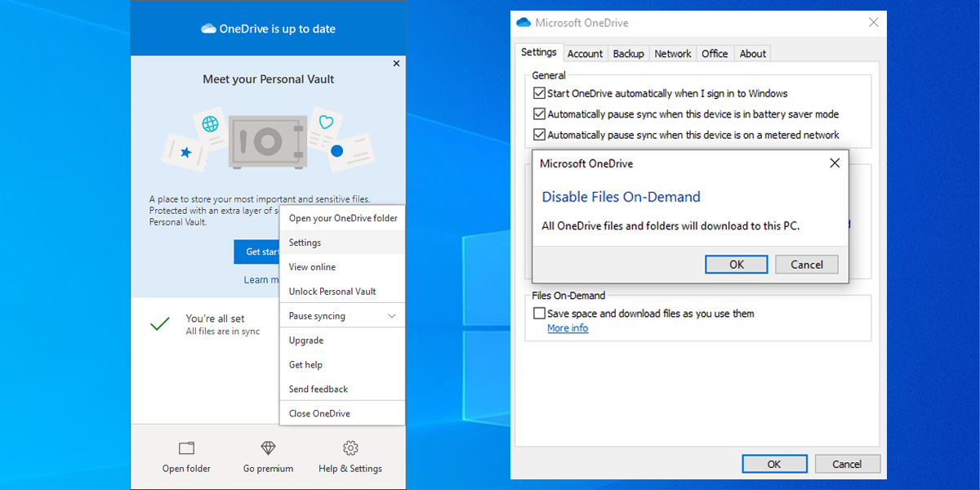Click Cancel at bottom of settings window
Image resolution: width=980 pixels, height=490 pixels.
[x=847, y=464]
